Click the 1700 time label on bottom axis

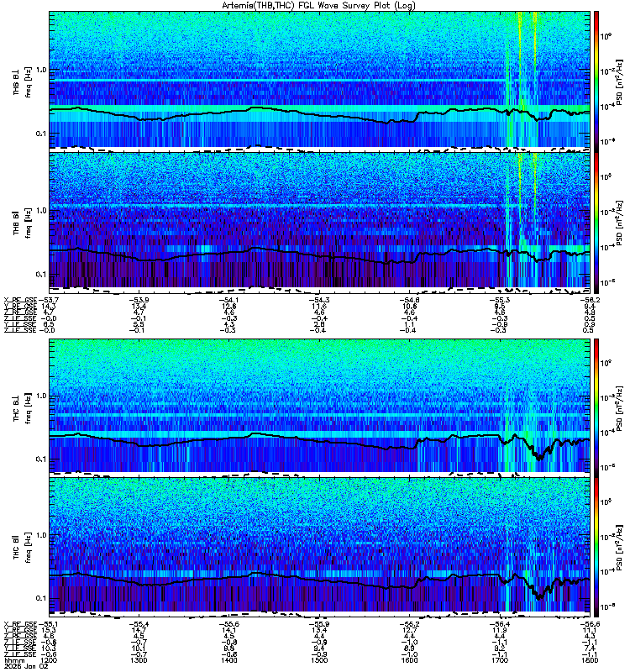pyautogui.click(x=500, y=660)
